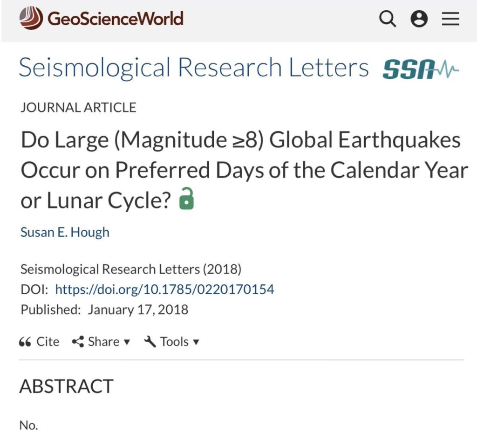Open the search magnifier icon
The height and width of the screenshot is (448, 477).
point(388,19)
